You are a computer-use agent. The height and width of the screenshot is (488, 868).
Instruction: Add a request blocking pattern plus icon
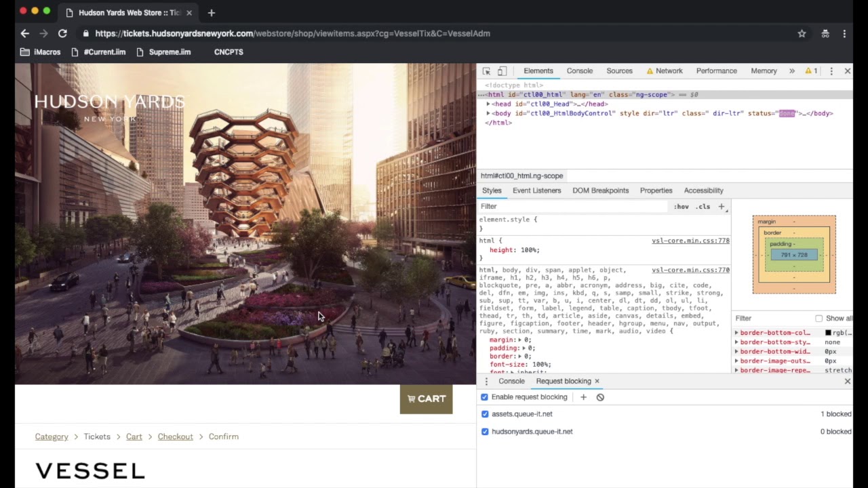coord(583,397)
